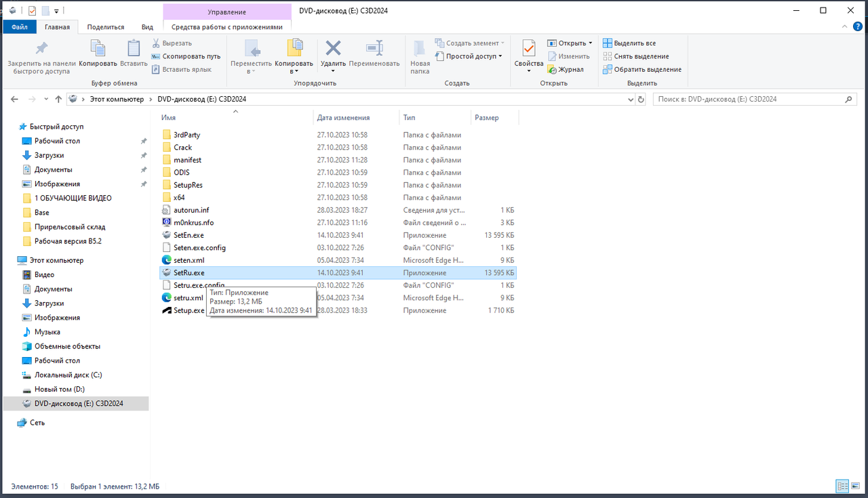Open the Файл menu

20,26
